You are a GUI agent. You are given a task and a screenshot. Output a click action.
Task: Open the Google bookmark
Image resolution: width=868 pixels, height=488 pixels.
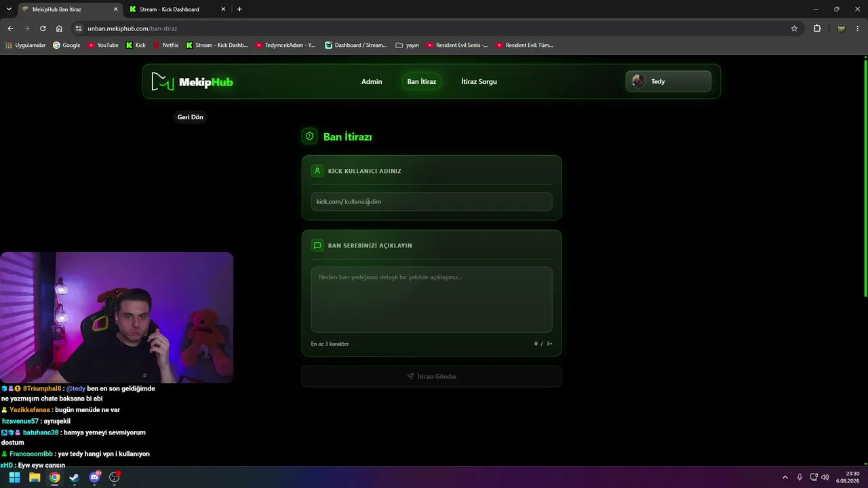click(66, 45)
